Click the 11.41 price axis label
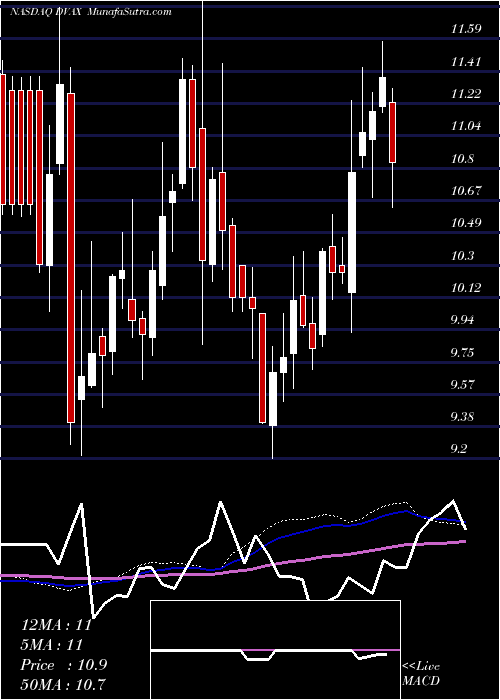This screenshot has width=500, height=700. [x=466, y=62]
